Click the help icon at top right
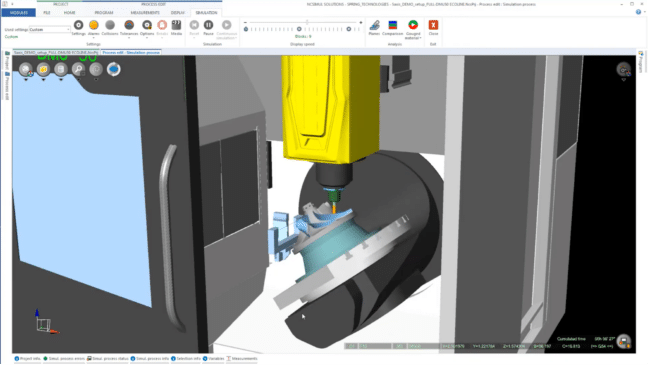This screenshot has height=366, width=650. 638,12
